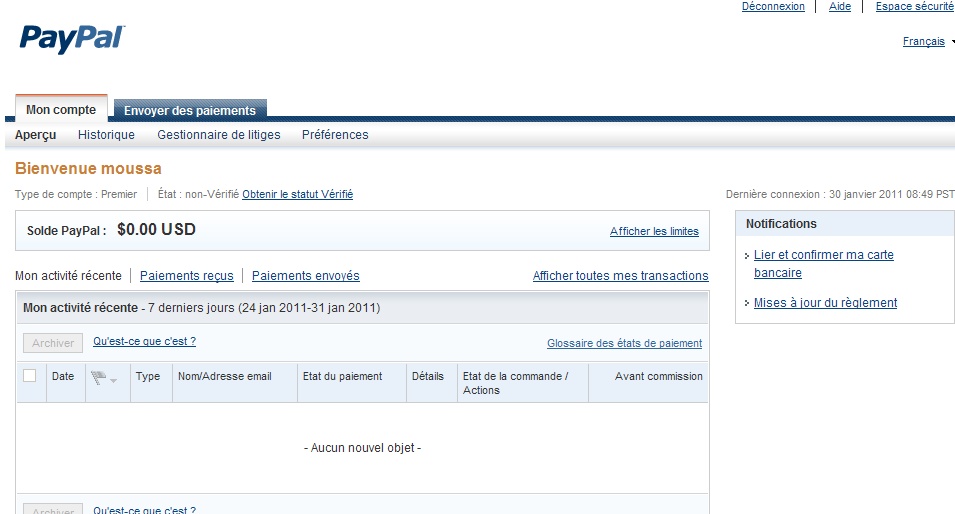Click the lower Qu'est-ce que c'est ? link
Screen dimensions: 955x514
pos(144,510)
